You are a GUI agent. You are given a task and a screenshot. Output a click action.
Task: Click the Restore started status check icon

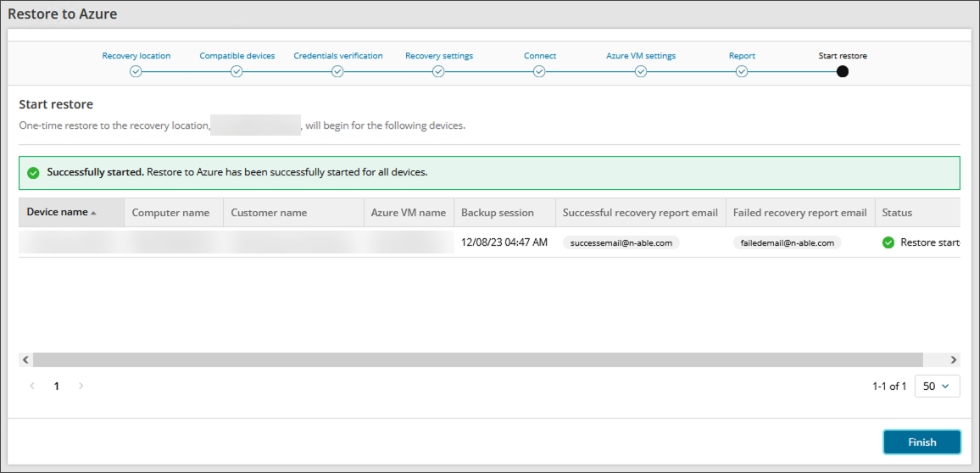(x=888, y=242)
